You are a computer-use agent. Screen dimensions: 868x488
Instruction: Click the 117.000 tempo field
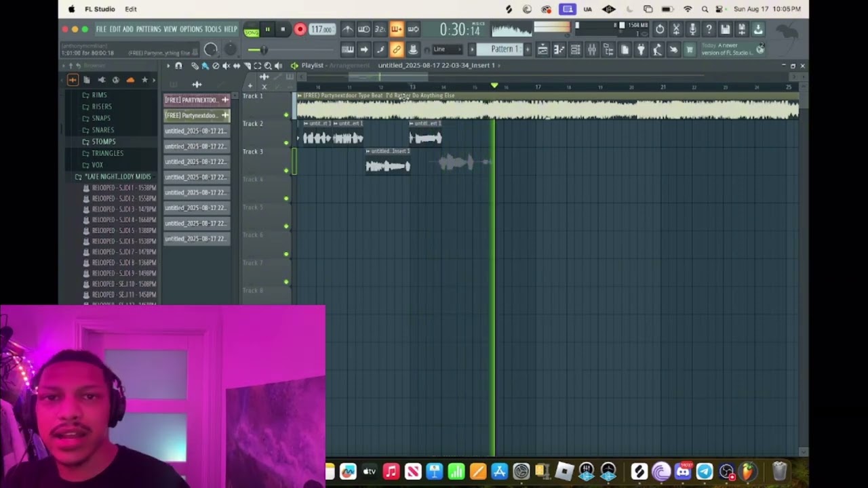(x=321, y=29)
